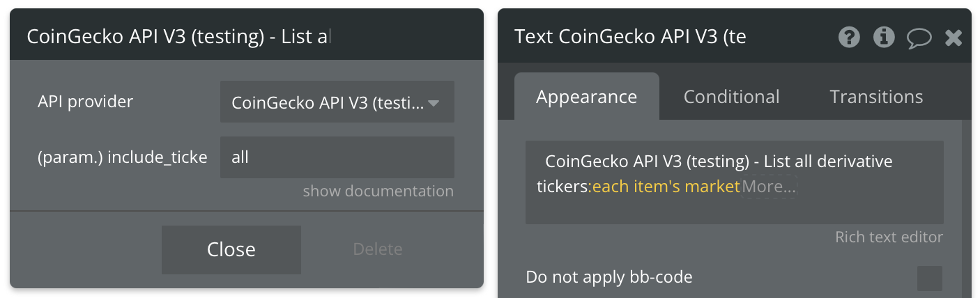Image resolution: width=980 pixels, height=298 pixels.
Task: Click the yellow each item's market expression
Action: click(x=666, y=186)
